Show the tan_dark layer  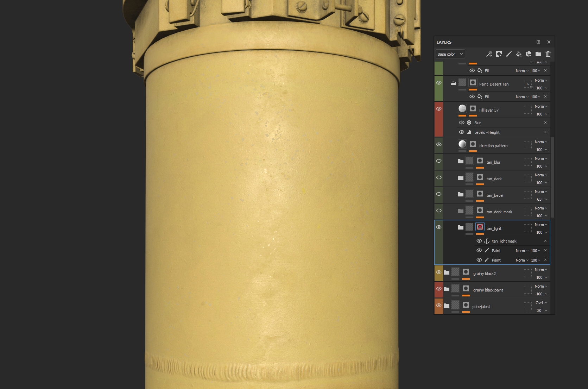pos(438,177)
